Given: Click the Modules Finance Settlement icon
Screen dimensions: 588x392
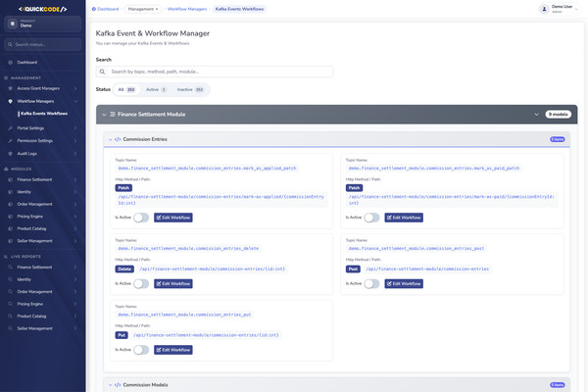Looking at the screenshot, I should click(x=10, y=179).
